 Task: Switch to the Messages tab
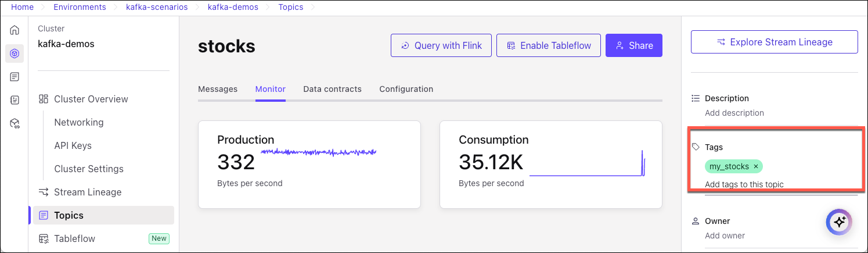[218, 89]
